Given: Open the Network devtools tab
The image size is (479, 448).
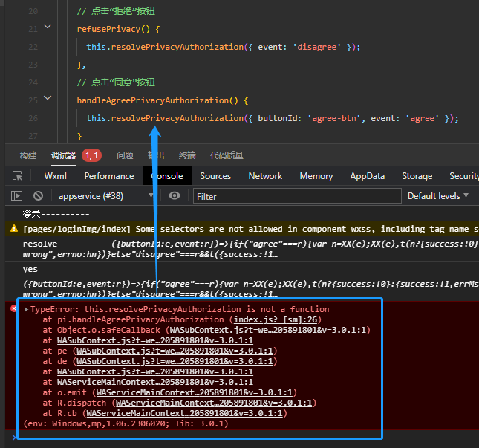Looking at the screenshot, I should coord(265,176).
